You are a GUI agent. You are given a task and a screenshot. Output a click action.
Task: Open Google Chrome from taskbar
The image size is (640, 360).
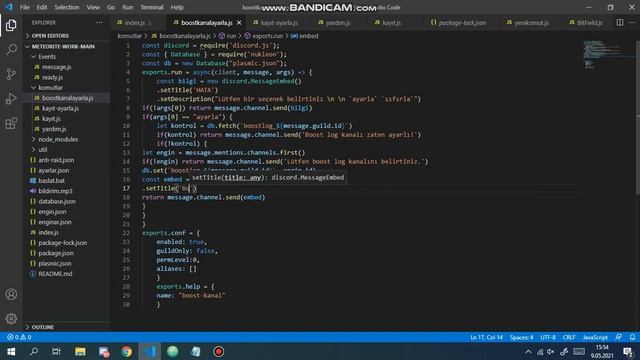pos(127,351)
